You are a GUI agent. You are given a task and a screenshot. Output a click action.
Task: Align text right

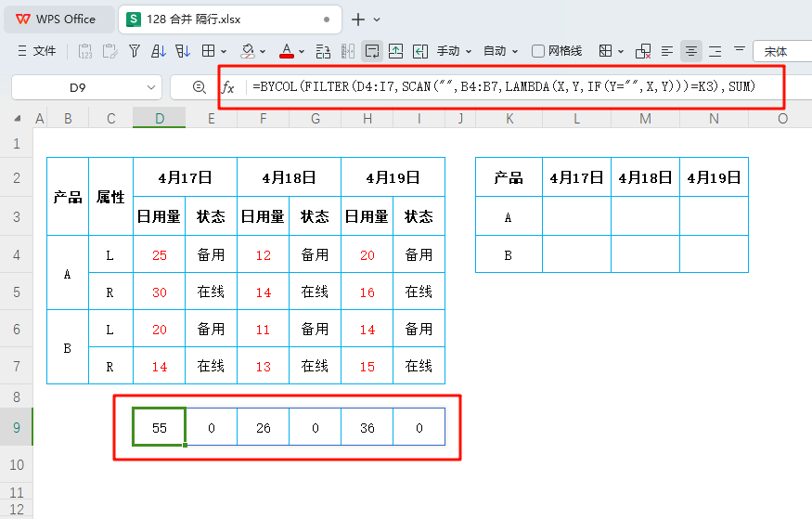[715, 51]
